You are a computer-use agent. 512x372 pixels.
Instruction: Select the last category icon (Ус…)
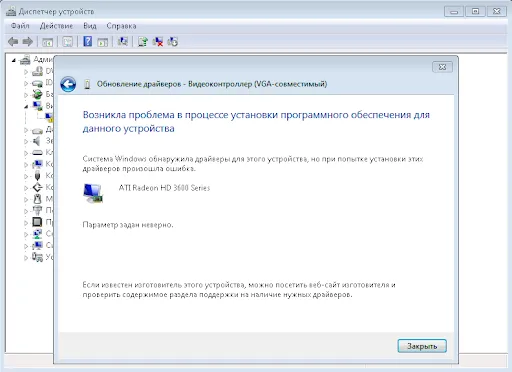pyautogui.click(x=37, y=257)
